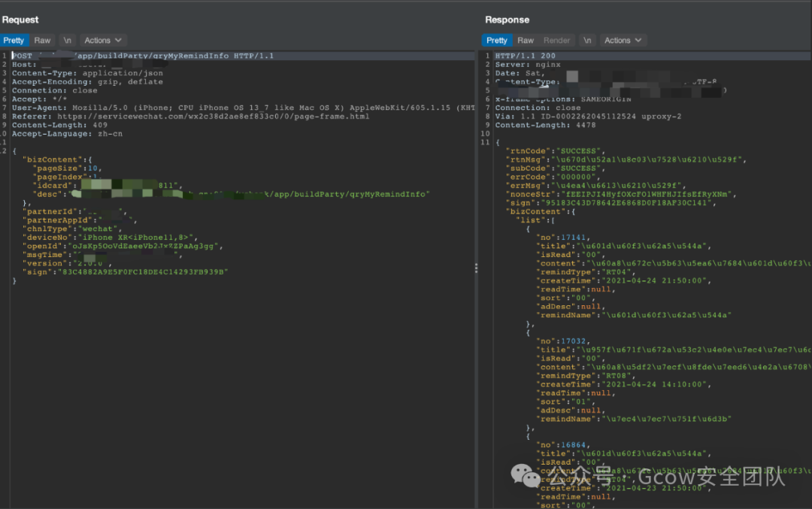Click the "openId" value line
Image resolution: width=812 pixels, height=509 pixels.
tap(123, 246)
